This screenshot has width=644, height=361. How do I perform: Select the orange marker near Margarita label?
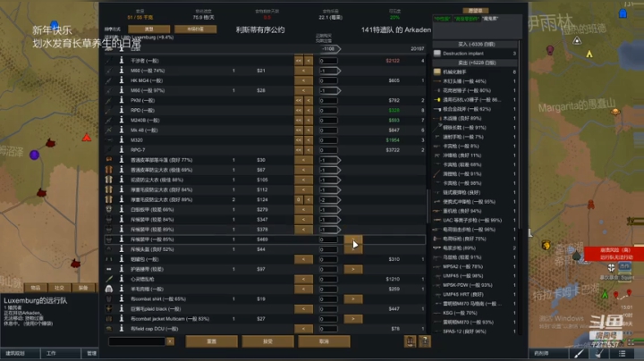615,111
